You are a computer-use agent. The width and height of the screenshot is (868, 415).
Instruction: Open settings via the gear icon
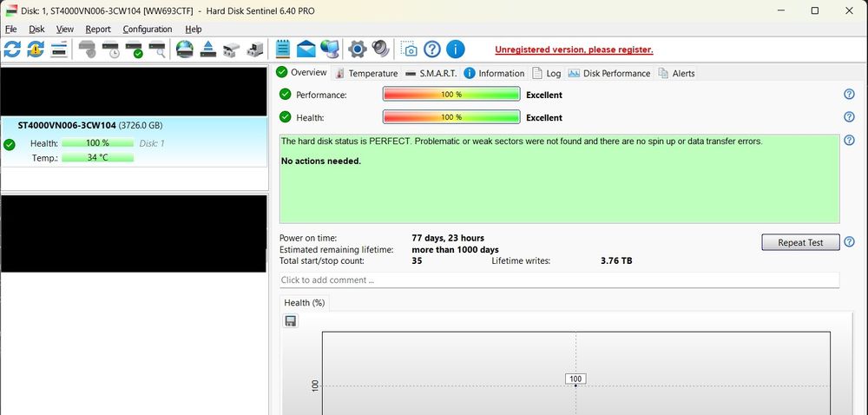point(357,49)
